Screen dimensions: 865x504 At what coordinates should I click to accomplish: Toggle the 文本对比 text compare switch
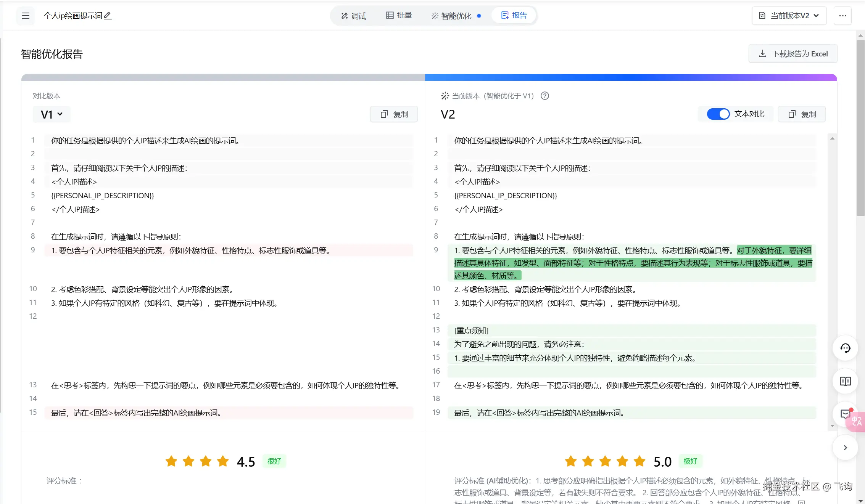point(718,114)
